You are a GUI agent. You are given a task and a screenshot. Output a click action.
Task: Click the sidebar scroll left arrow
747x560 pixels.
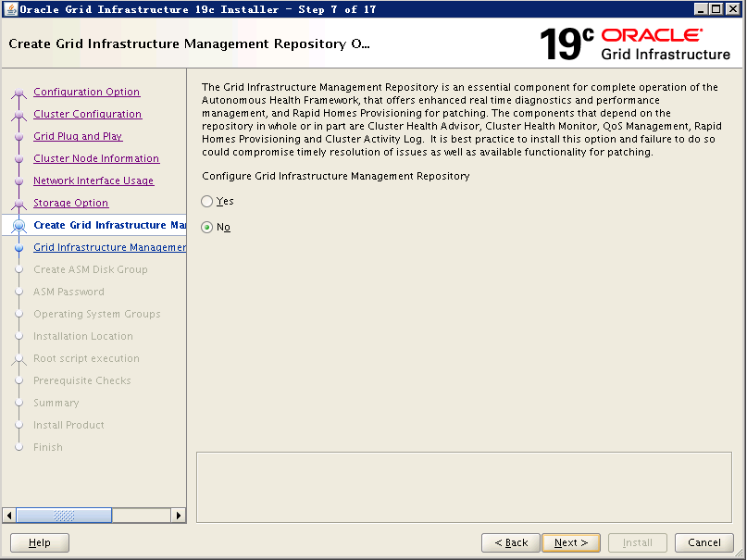tap(9, 516)
